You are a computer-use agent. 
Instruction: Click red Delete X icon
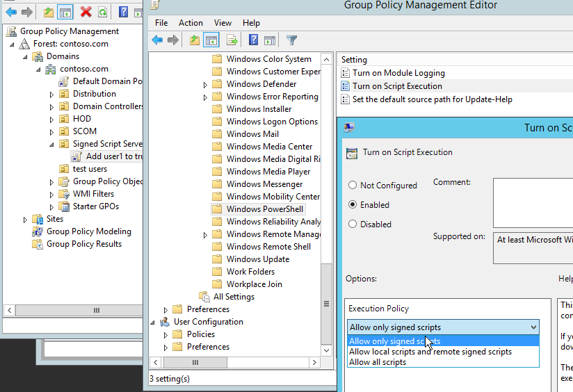point(86,13)
